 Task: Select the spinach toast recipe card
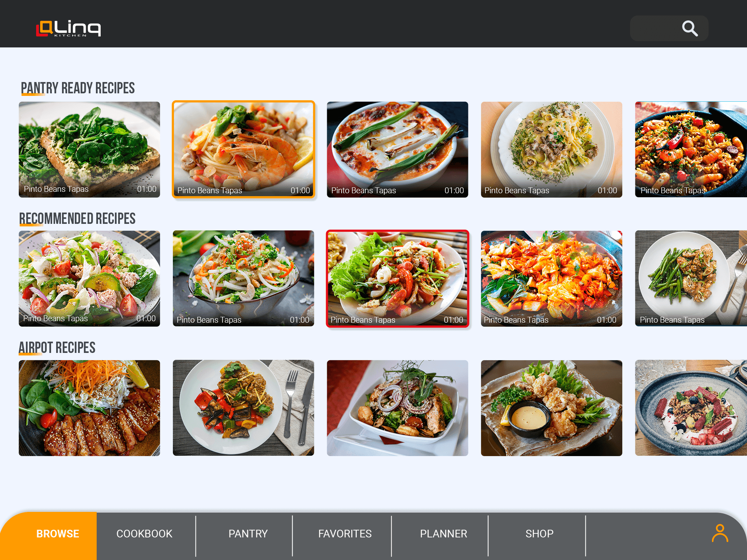pyautogui.click(x=89, y=149)
